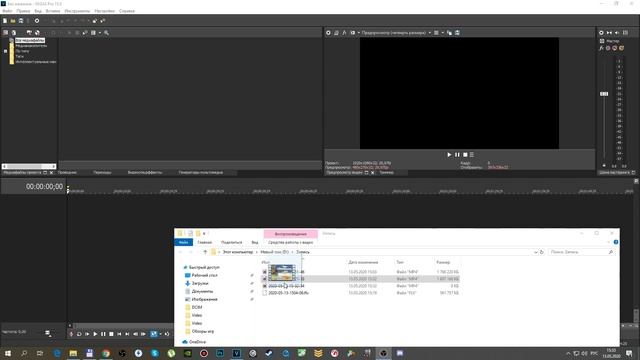
Task: Click the Open project folder icon
Action: [13, 21]
